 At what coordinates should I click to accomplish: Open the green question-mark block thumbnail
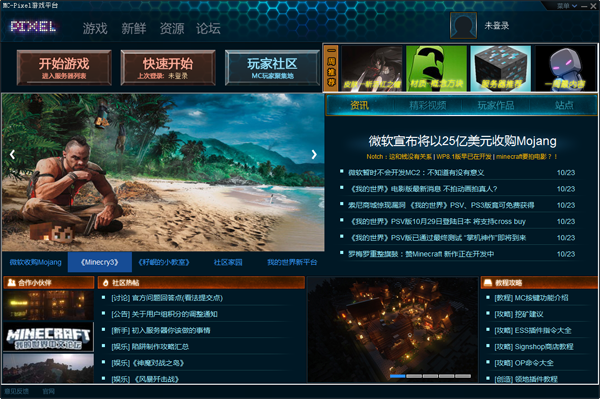coord(436,68)
